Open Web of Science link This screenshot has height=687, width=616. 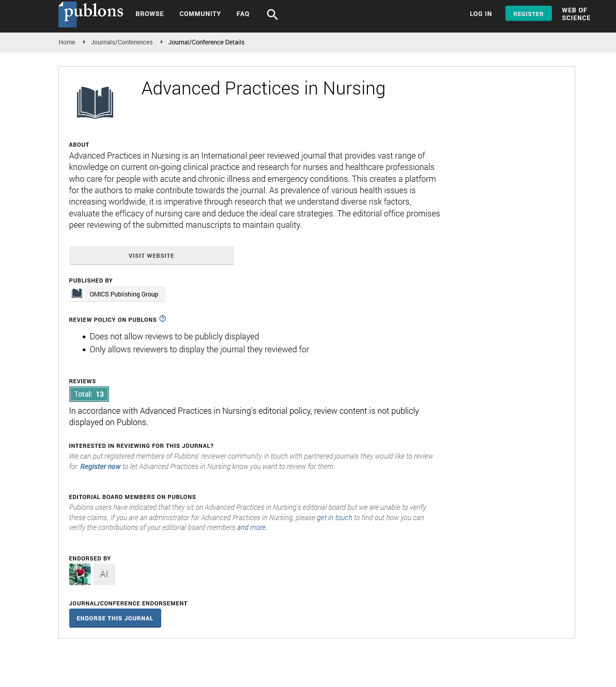coord(576,14)
